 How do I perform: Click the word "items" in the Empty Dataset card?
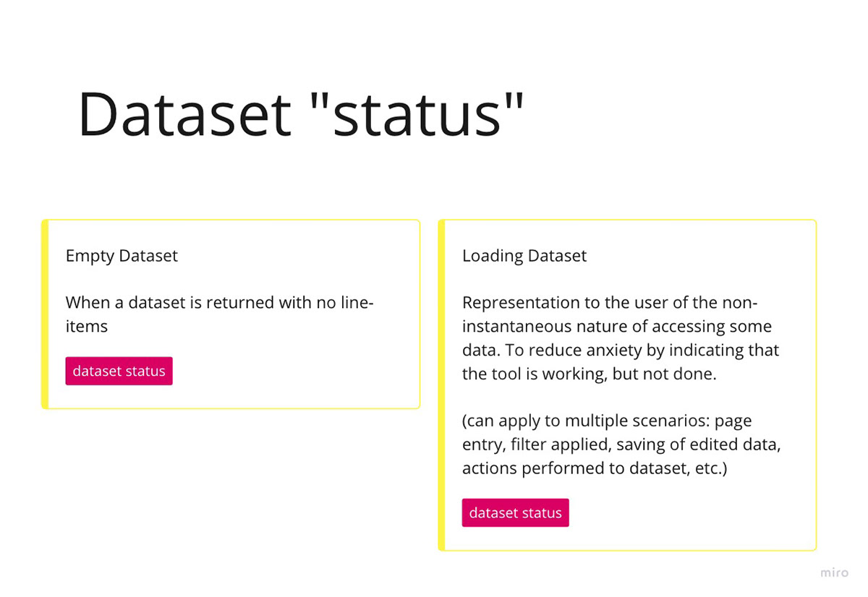tap(86, 326)
